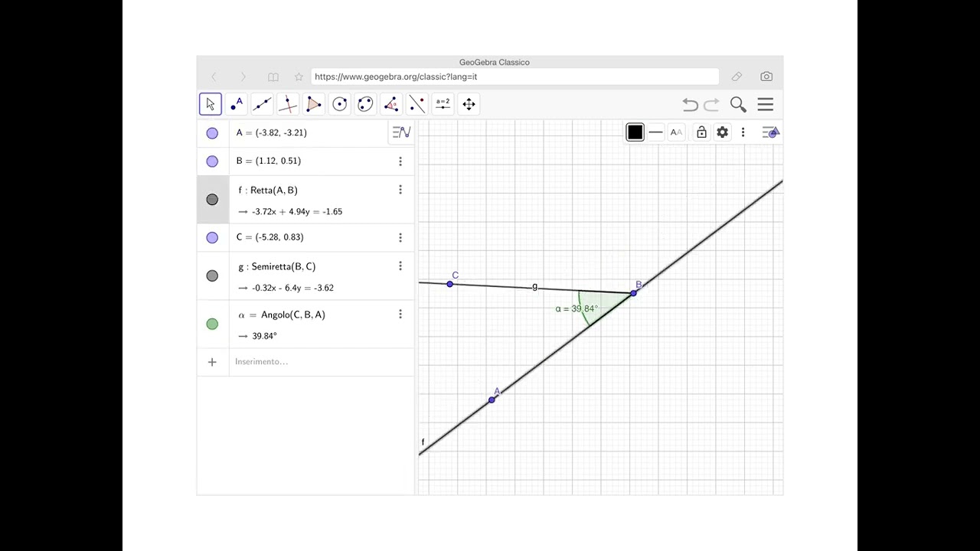Viewport: 980px width, 551px height.
Task: Open the options menu for angle α
Action: [400, 315]
